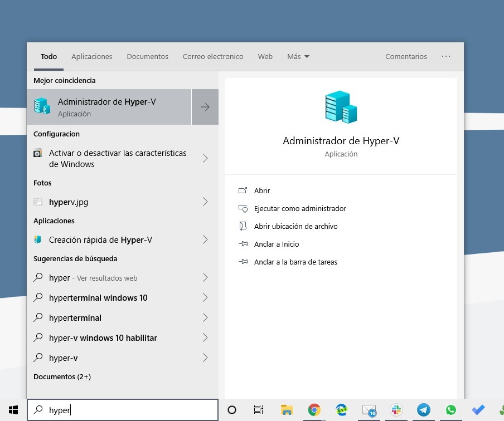
Task: Switch to the Documentos tab
Action: (x=147, y=56)
